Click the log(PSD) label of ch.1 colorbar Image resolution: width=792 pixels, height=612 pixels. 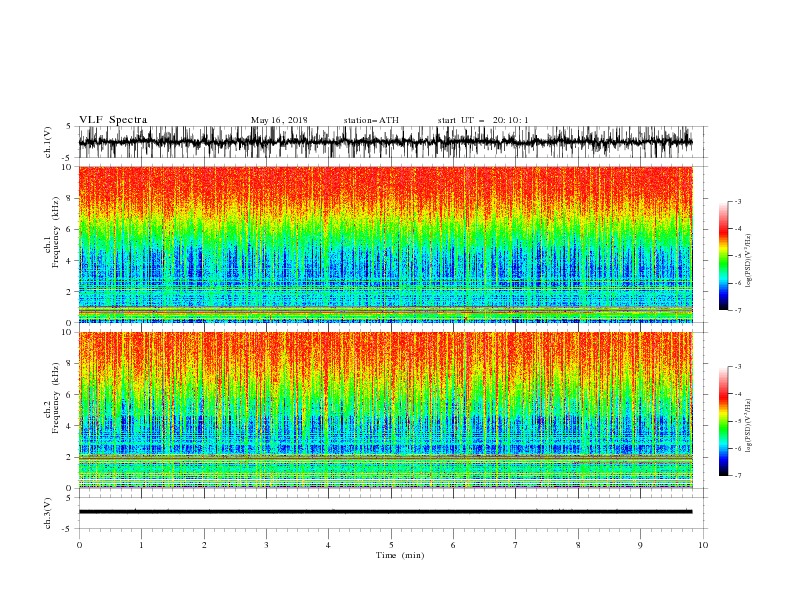[x=749, y=261]
